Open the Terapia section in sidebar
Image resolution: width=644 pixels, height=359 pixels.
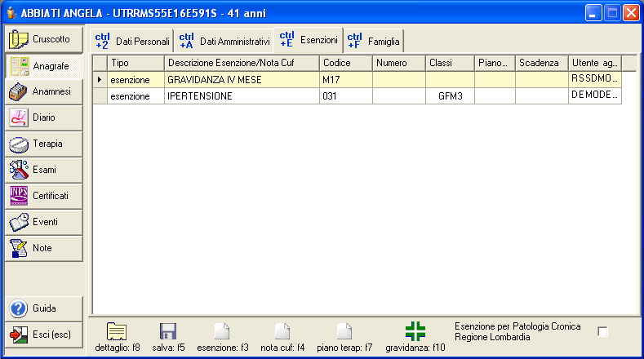(44, 144)
